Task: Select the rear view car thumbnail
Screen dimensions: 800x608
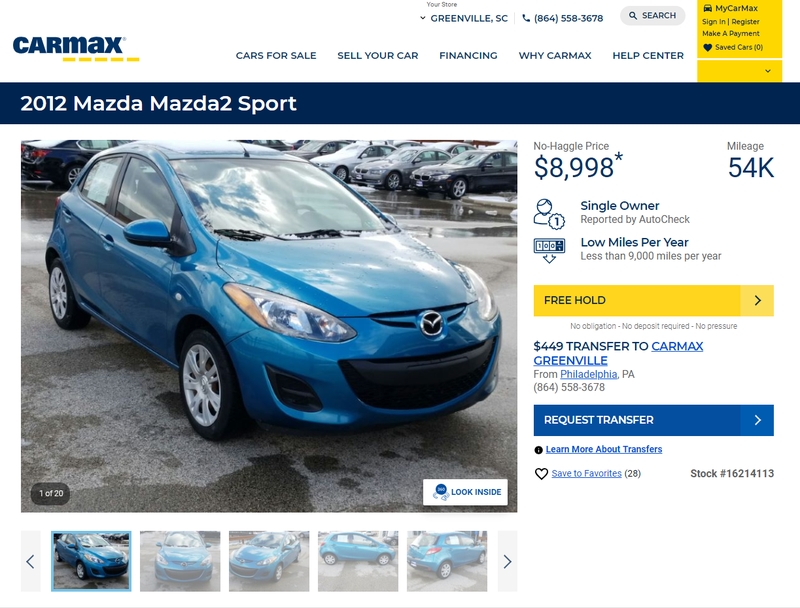Action: tap(447, 562)
